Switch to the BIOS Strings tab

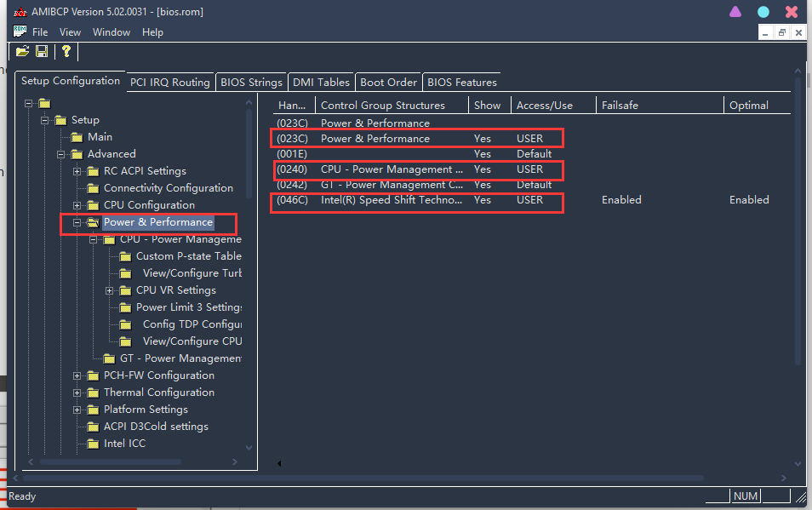251,83
